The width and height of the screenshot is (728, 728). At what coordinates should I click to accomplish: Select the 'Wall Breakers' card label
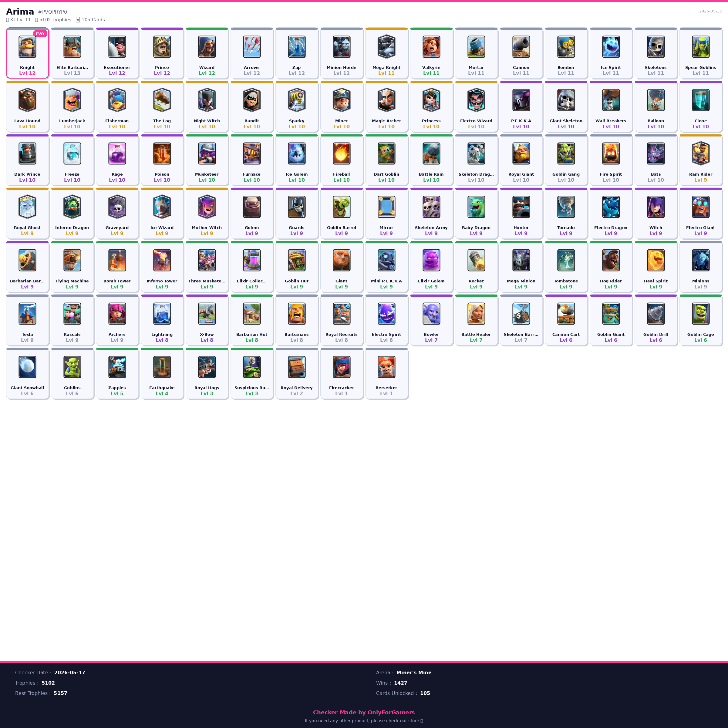pos(611,121)
